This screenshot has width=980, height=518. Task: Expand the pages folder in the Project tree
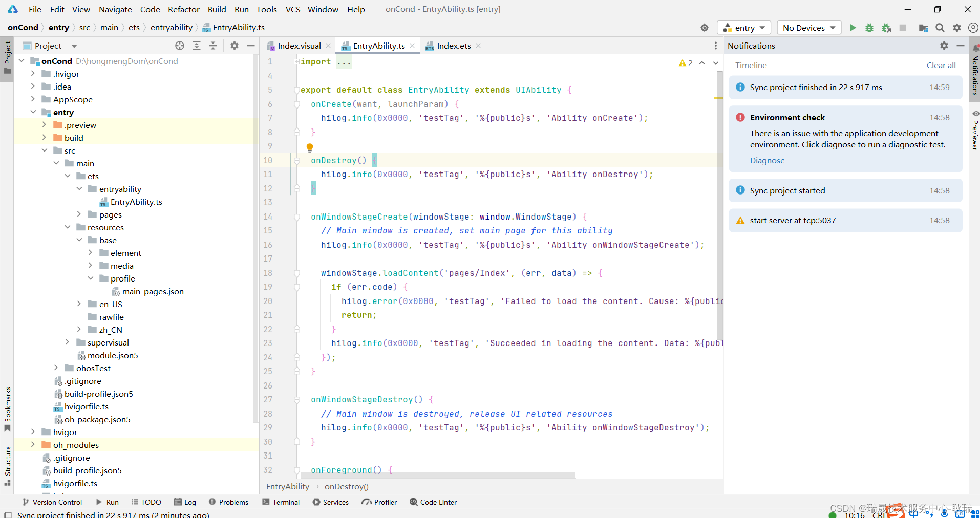click(78, 214)
